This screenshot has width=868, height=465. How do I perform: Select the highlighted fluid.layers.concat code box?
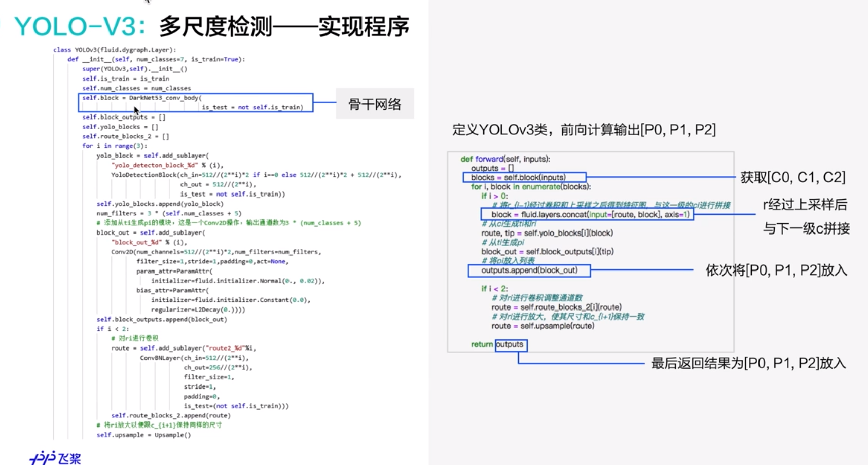[x=586, y=214]
